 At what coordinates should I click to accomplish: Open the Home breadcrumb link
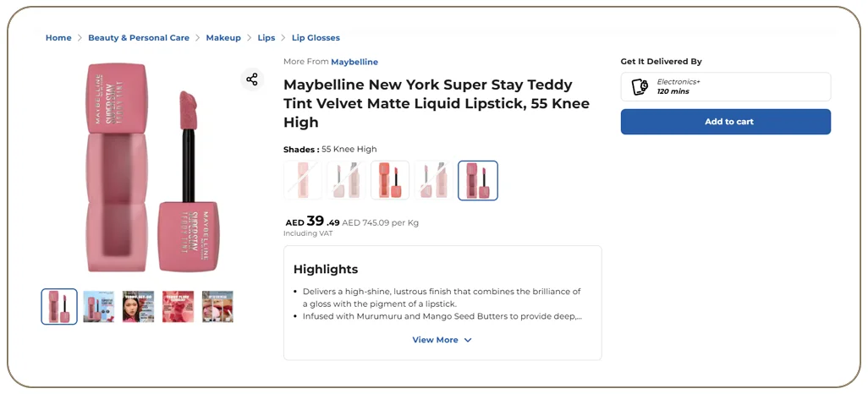58,38
